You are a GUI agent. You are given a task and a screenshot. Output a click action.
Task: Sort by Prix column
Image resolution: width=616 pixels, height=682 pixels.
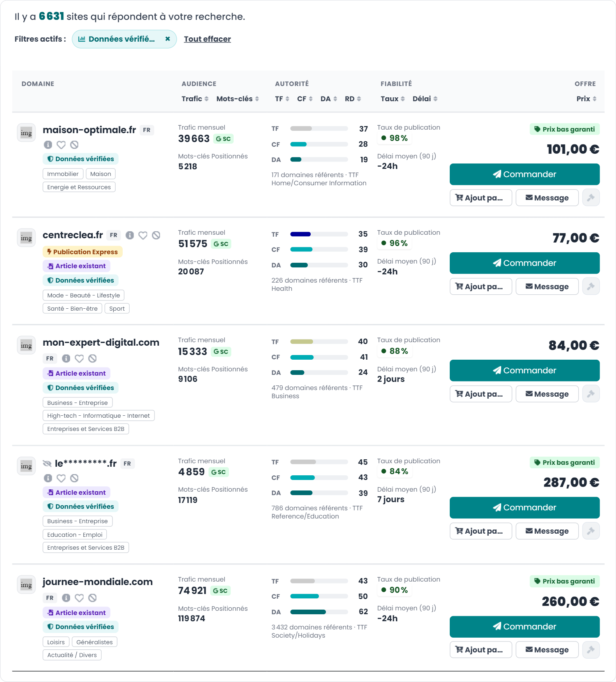tap(586, 99)
